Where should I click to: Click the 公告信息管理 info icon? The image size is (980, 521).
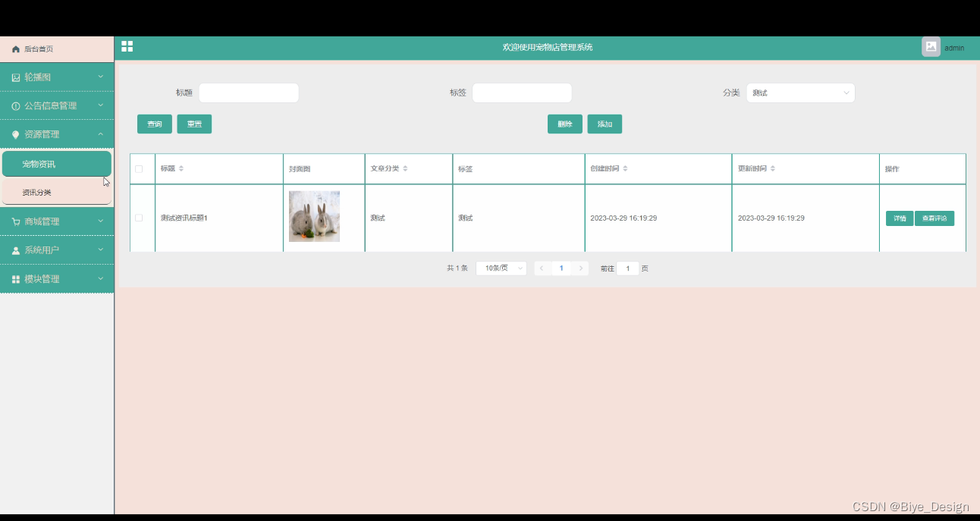click(16, 106)
